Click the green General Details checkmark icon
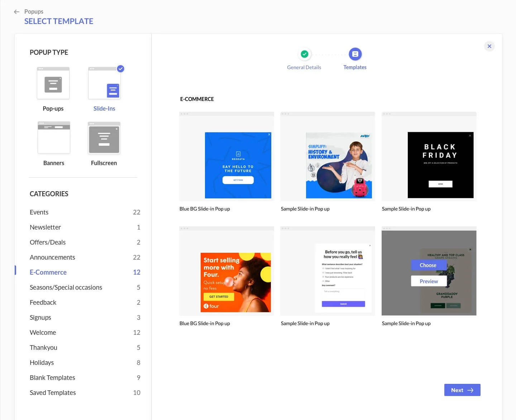Image resolution: width=516 pixels, height=420 pixels. coord(304,54)
